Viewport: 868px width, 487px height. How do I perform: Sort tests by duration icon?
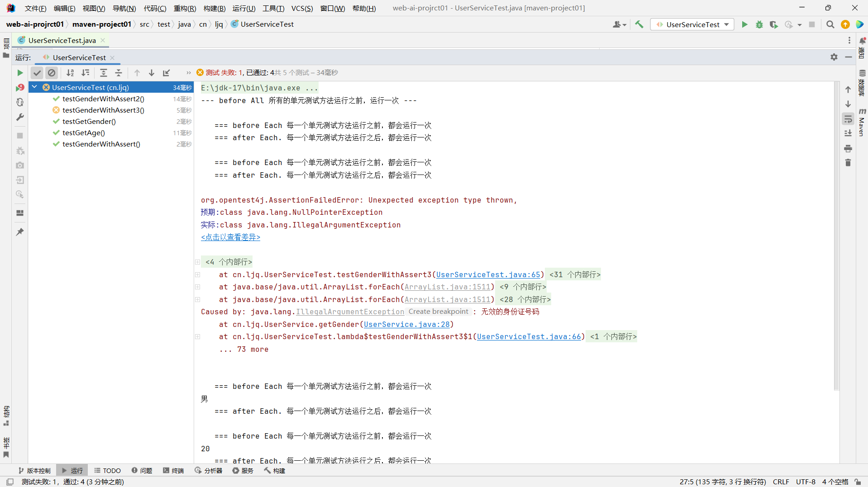click(x=85, y=73)
